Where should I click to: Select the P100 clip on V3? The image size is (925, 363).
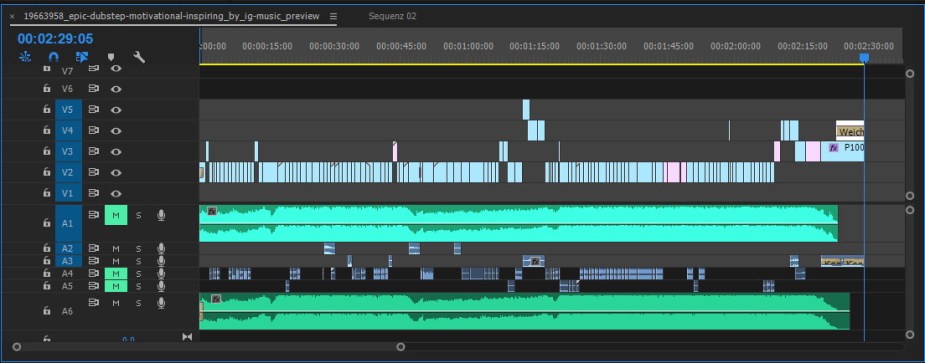point(843,151)
